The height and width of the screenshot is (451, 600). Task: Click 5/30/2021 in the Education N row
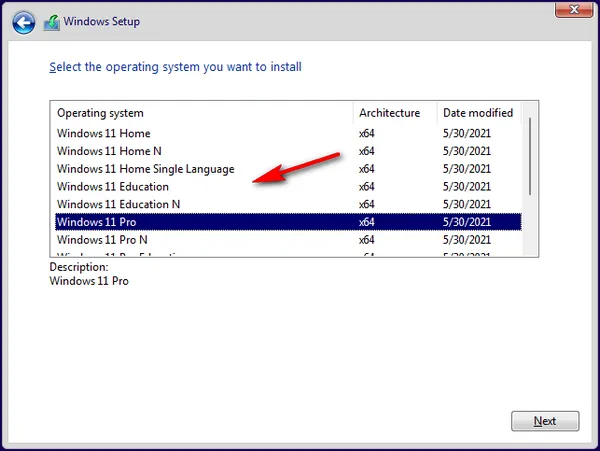[467, 204]
